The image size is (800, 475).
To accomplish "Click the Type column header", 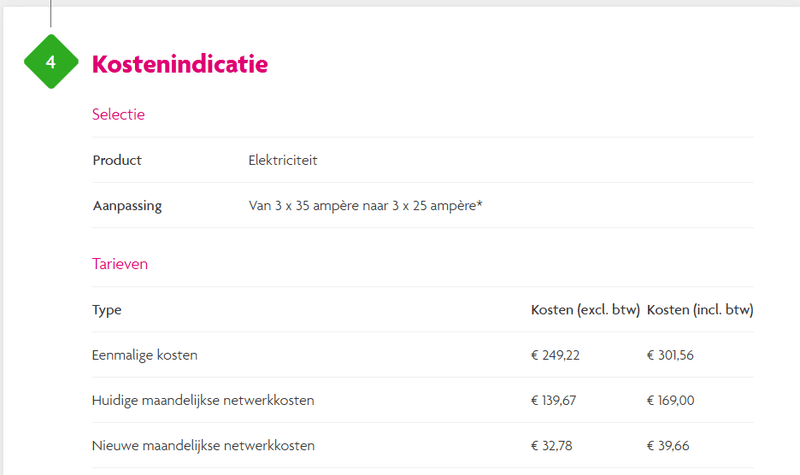I will 107,310.
